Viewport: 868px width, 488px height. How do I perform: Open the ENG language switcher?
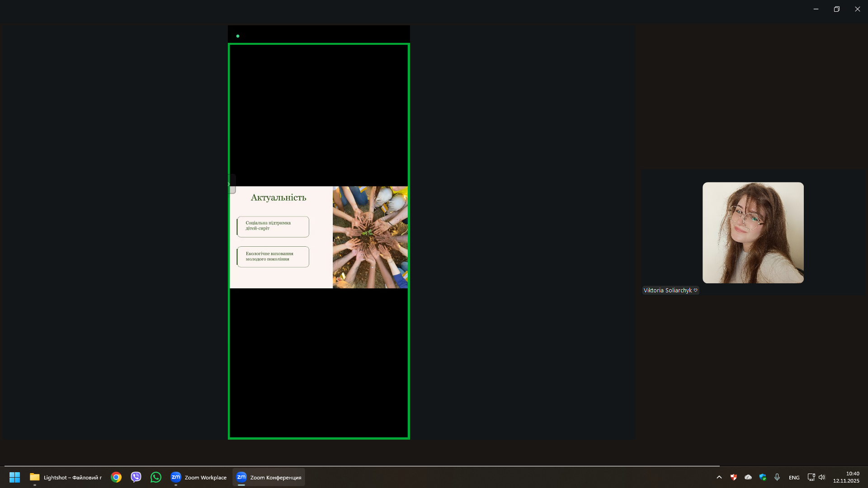coord(794,478)
